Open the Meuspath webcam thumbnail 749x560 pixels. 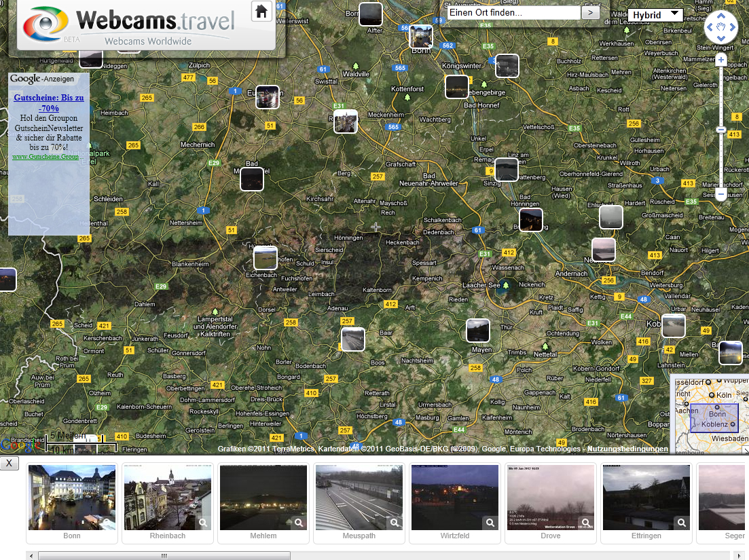(359, 498)
